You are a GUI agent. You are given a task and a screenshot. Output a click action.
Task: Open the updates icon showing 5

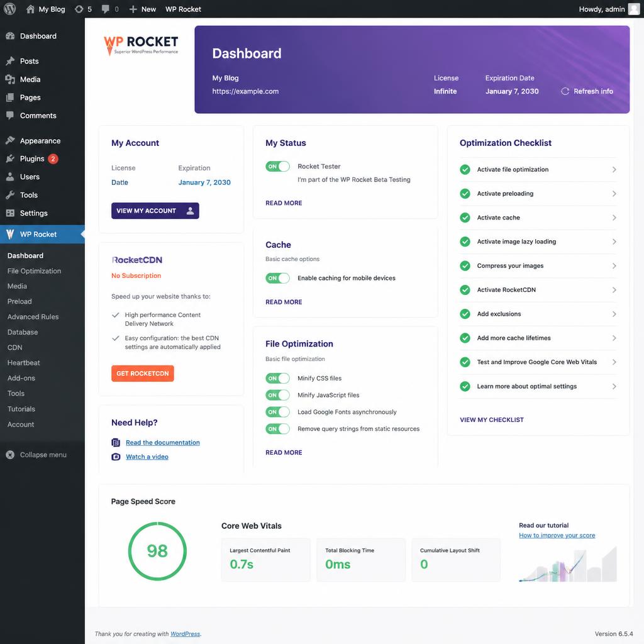79,9
